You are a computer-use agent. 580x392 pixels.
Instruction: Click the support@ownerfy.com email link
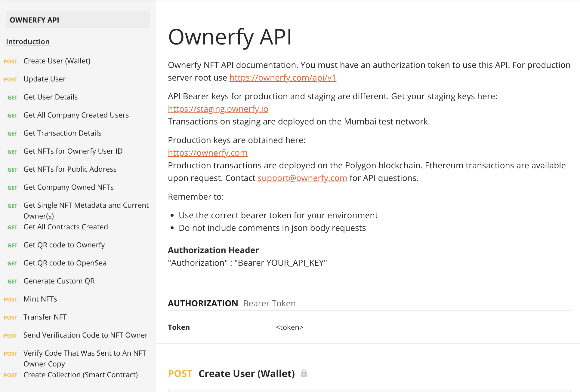click(302, 178)
